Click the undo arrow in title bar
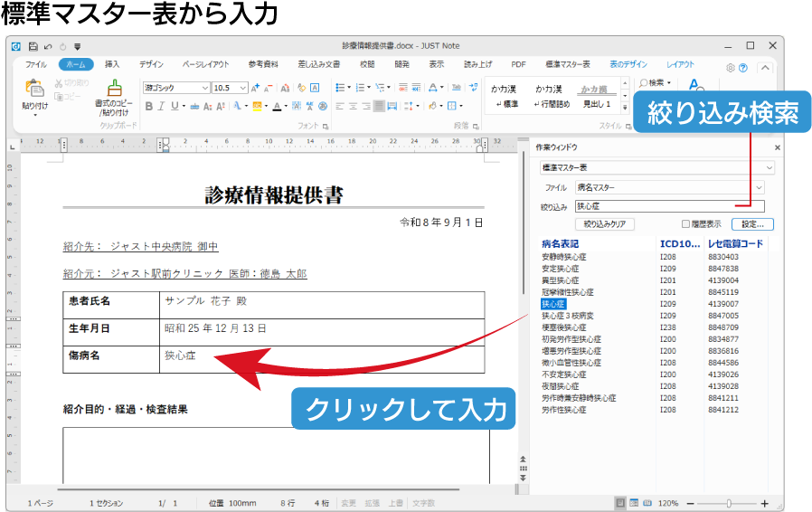Screen dimensions: 812x512 48,47
